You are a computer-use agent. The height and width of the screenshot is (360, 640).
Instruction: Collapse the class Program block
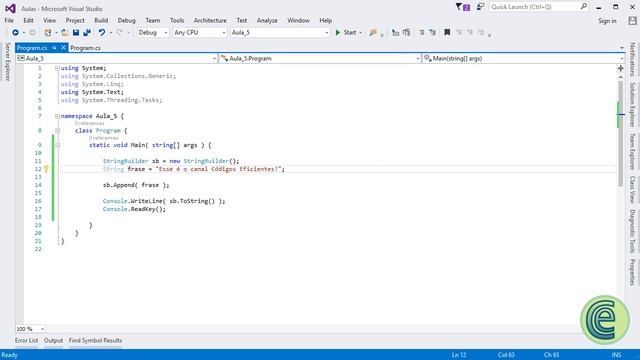(x=58, y=131)
